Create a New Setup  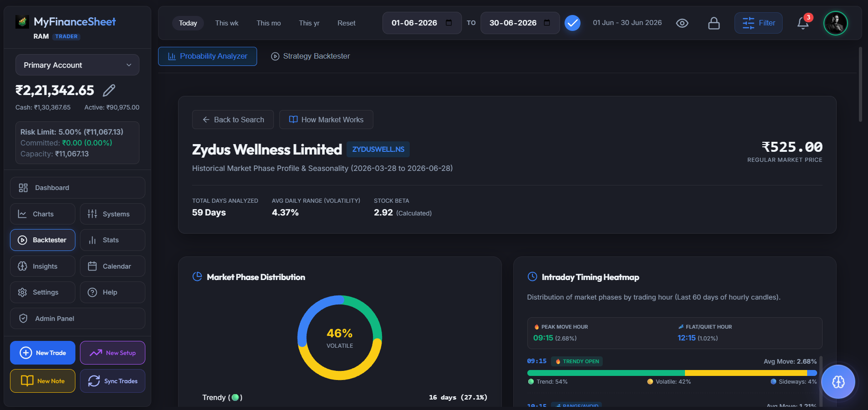coord(113,353)
